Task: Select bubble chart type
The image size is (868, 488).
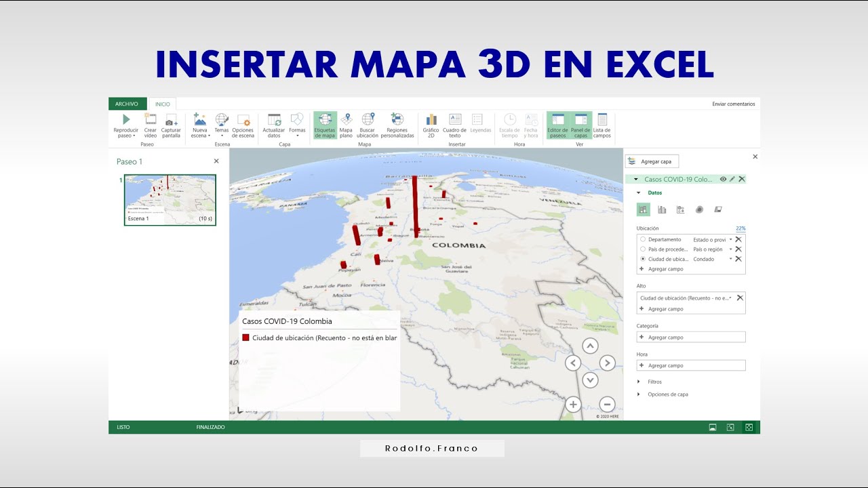Action: (680, 209)
